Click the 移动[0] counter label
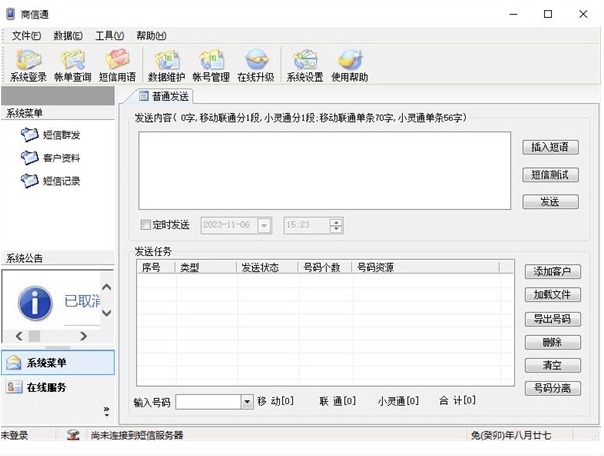604x456 pixels. pyautogui.click(x=275, y=401)
